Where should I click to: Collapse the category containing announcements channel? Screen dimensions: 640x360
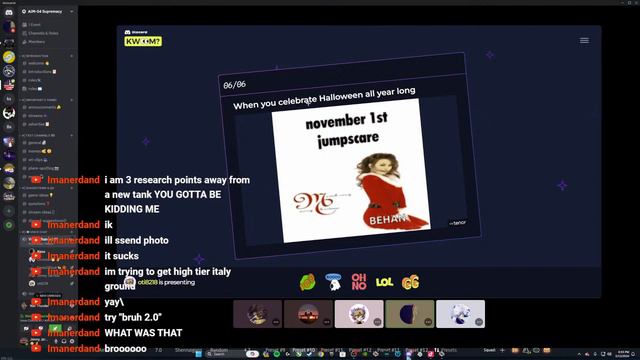click(39, 100)
